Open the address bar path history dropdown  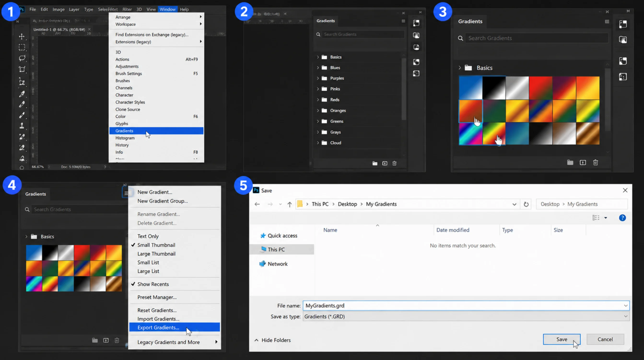point(514,204)
